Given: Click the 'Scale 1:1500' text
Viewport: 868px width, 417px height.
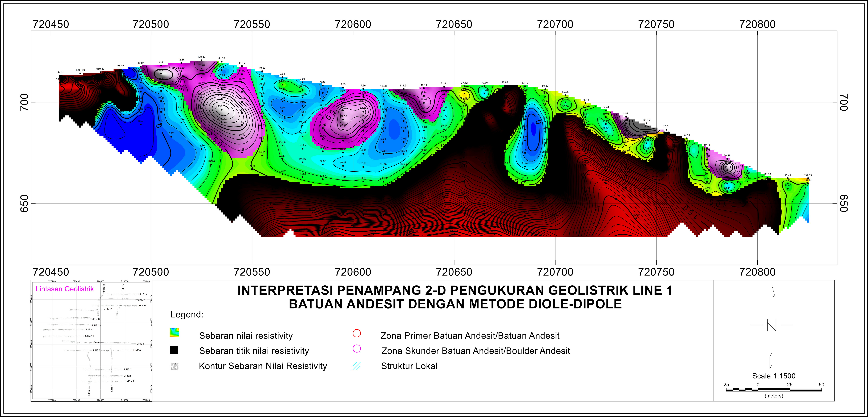Looking at the screenshot, I should coord(774,376).
